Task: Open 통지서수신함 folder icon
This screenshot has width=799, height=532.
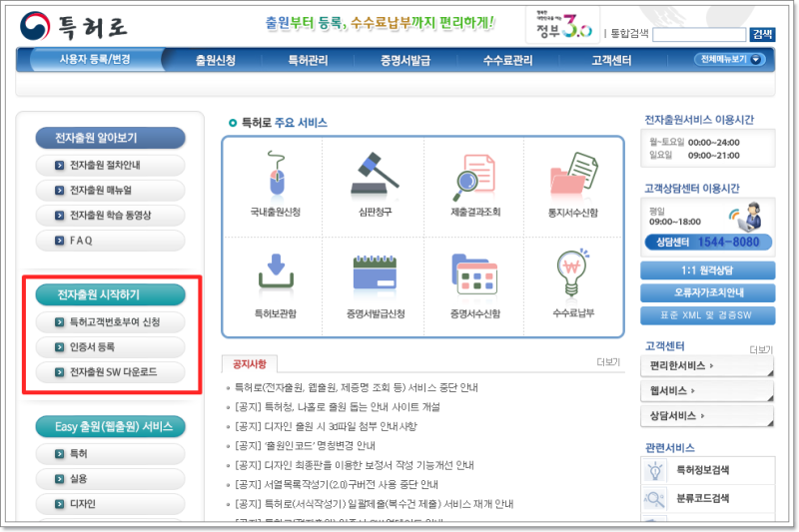Action: click(573, 174)
